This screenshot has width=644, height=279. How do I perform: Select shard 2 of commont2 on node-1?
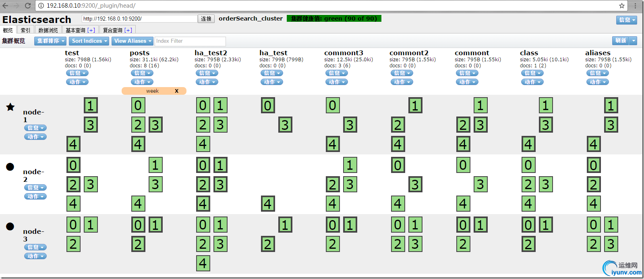click(x=398, y=125)
